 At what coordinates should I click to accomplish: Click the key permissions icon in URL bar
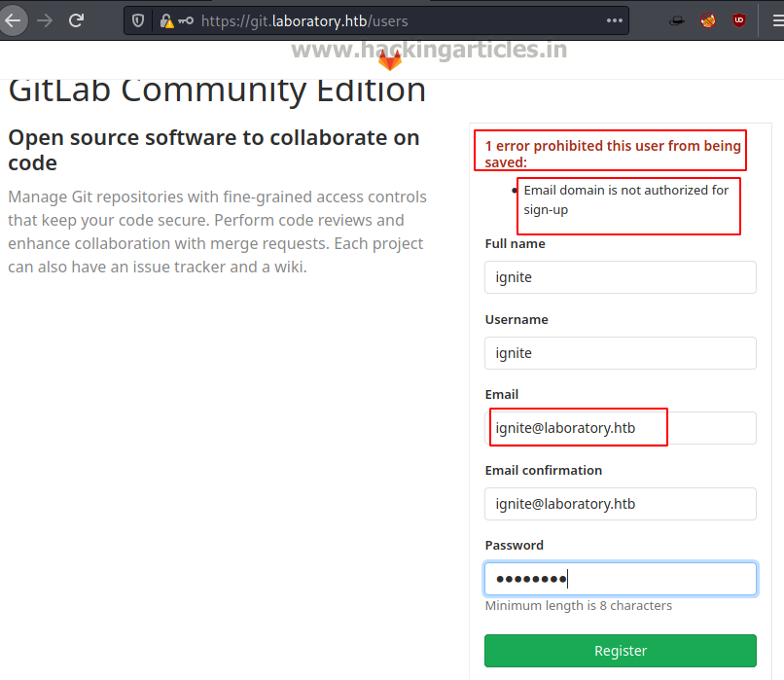(186, 21)
